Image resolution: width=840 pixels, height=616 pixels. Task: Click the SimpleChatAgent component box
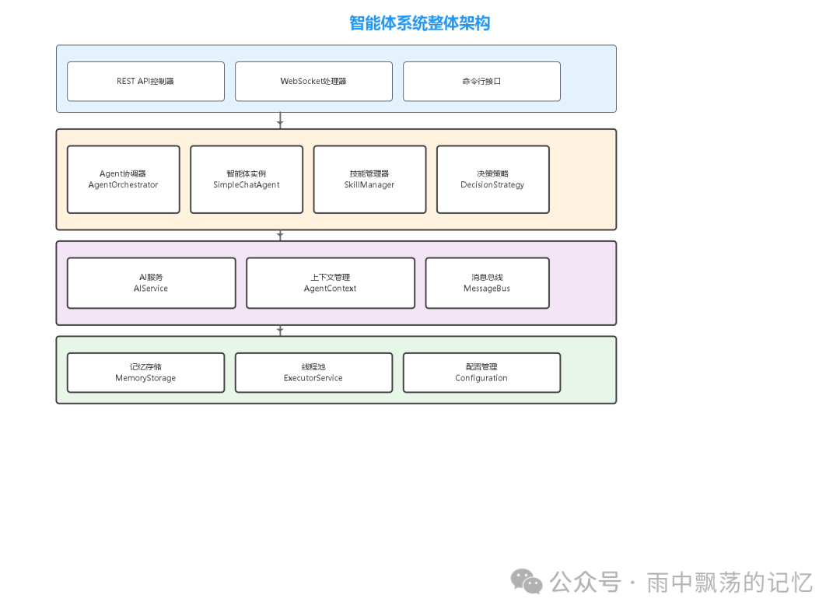click(x=247, y=179)
